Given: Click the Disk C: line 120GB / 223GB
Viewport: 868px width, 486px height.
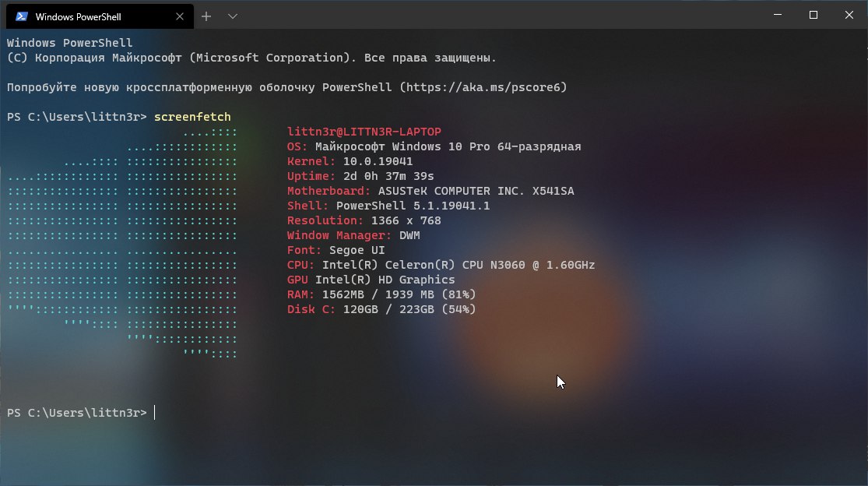Looking at the screenshot, I should (381, 309).
